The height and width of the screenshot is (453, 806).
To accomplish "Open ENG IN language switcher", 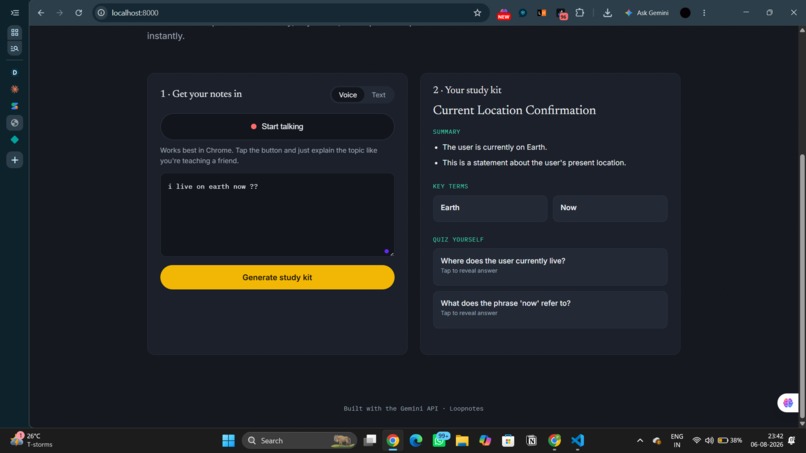I will point(677,440).
